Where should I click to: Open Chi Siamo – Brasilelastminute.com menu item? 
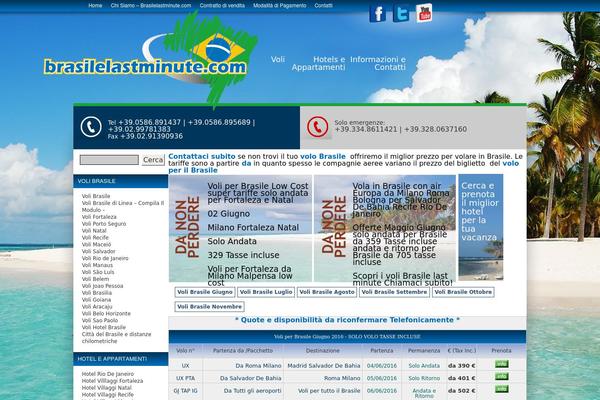pyautogui.click(x=151, y=6)
